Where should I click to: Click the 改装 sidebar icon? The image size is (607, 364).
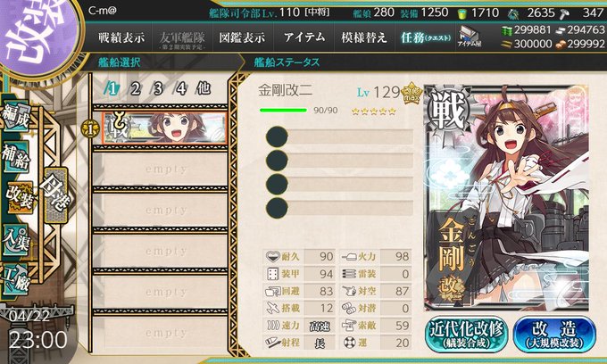20,198
